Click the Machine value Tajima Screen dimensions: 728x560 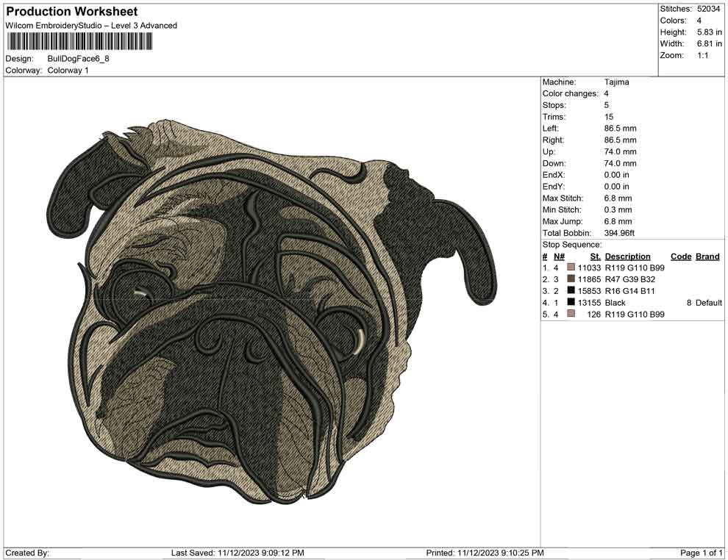tap(616, 82)
